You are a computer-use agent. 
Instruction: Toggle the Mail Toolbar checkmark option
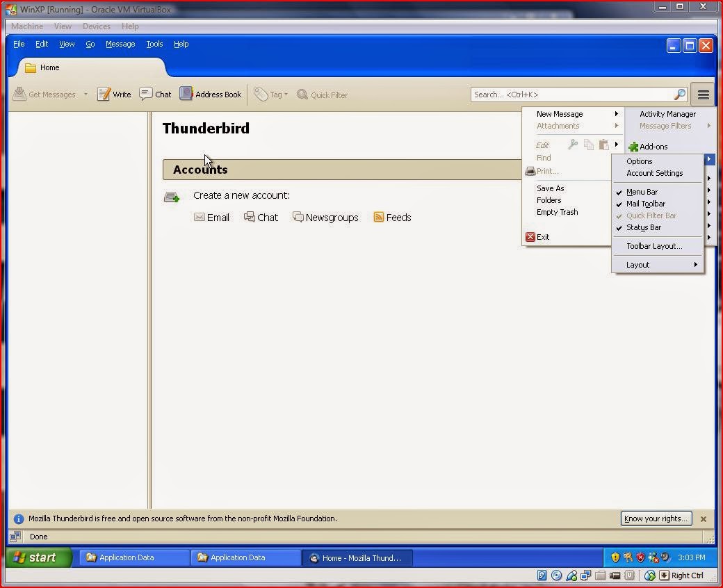(657, 204)
